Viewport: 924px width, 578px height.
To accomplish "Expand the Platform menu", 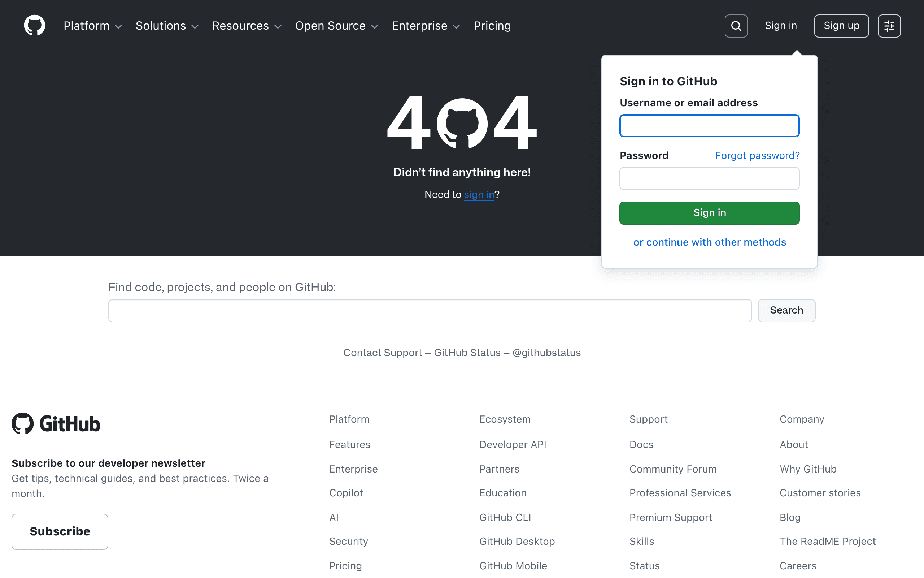I will (x=93, y=26).
